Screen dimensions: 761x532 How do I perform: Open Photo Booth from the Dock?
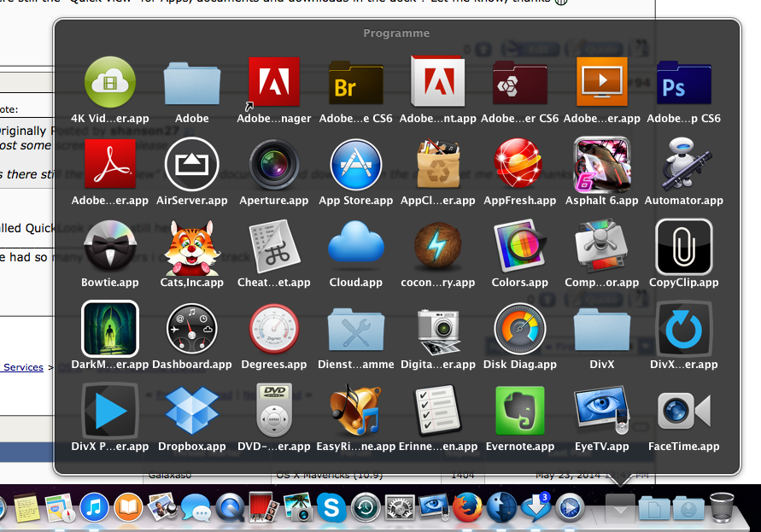[x=264, y=508]
